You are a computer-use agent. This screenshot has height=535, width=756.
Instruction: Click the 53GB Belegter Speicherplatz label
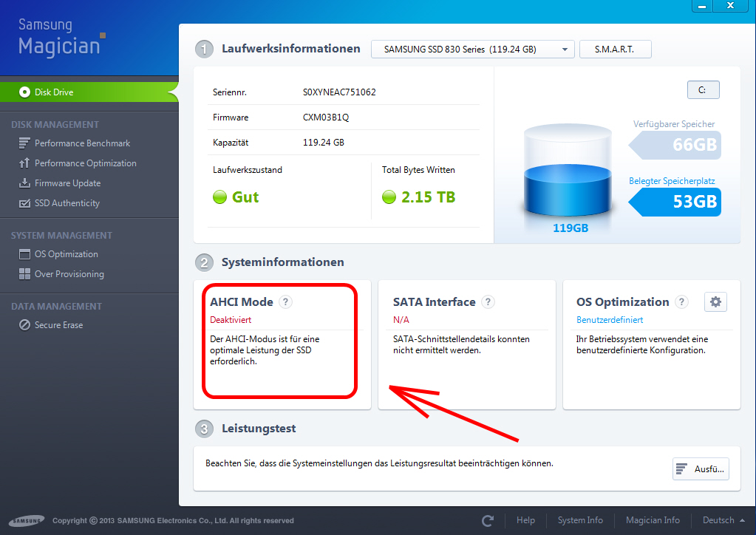click(675, 202)
